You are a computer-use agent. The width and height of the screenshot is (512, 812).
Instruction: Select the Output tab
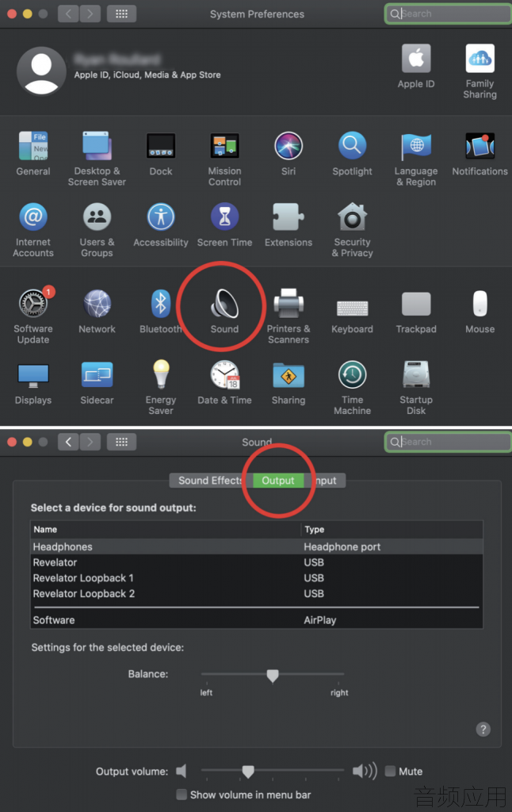(x=278, y=481)
